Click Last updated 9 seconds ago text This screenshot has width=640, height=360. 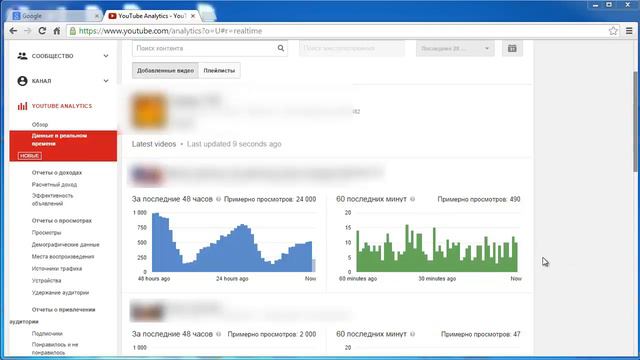point(234,144)
